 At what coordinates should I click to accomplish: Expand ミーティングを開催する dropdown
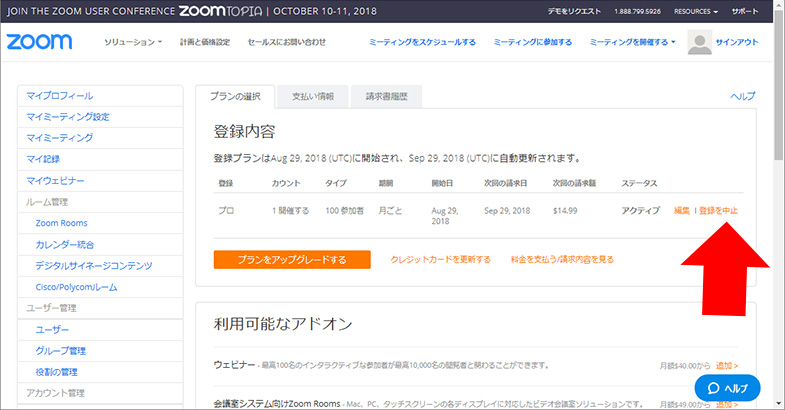632,43
